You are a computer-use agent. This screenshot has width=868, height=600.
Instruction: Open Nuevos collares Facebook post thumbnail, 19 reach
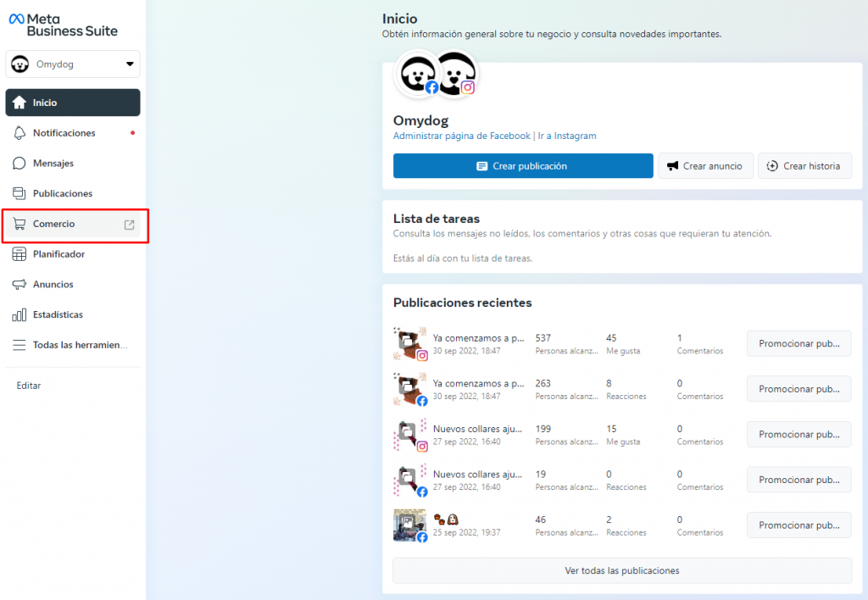tap(410, 480)
